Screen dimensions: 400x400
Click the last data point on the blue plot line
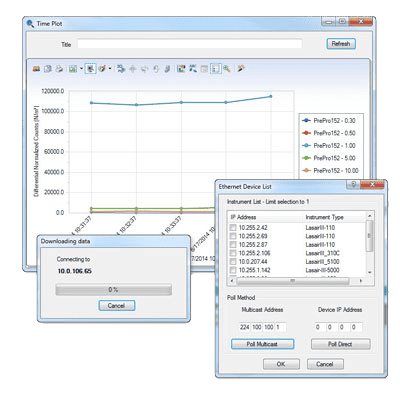click(271, 96)
